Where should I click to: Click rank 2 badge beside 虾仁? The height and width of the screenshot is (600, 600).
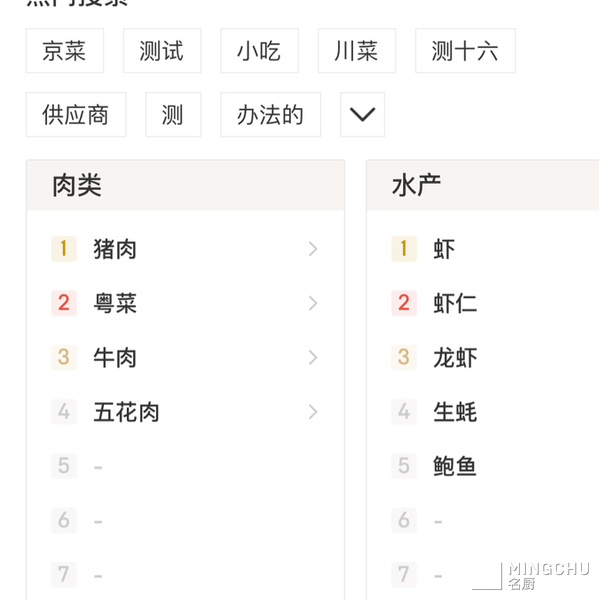tap(404, 303)
